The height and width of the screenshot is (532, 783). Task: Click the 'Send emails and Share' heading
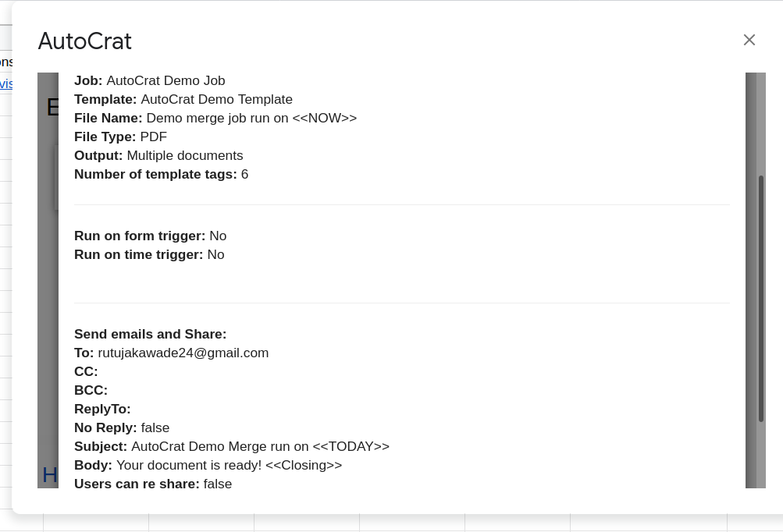pyautogui.click(x=150, y=334)
